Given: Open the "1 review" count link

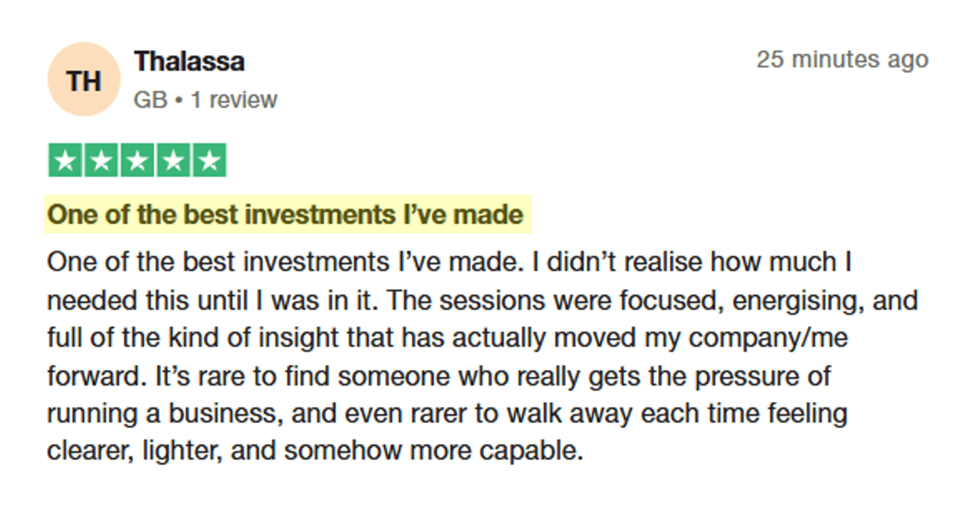Looking at the screenshot, I should [x=234, y=100].
